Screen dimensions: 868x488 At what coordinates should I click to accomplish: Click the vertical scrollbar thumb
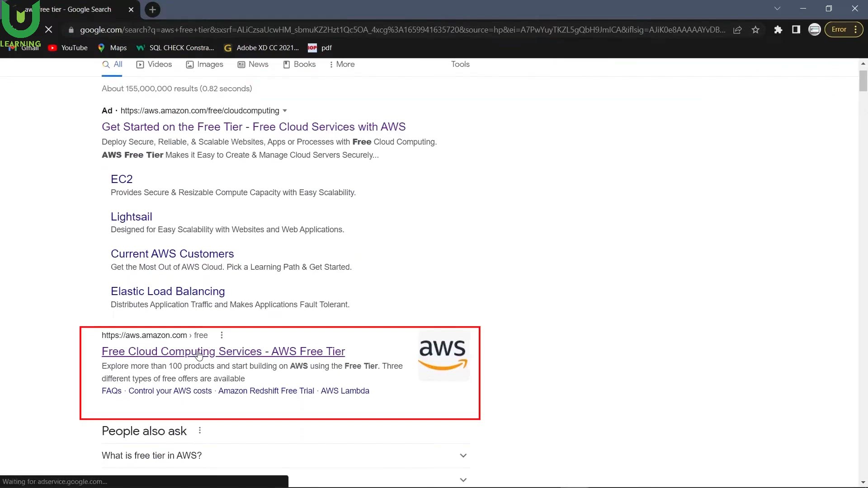coord(863,81)
